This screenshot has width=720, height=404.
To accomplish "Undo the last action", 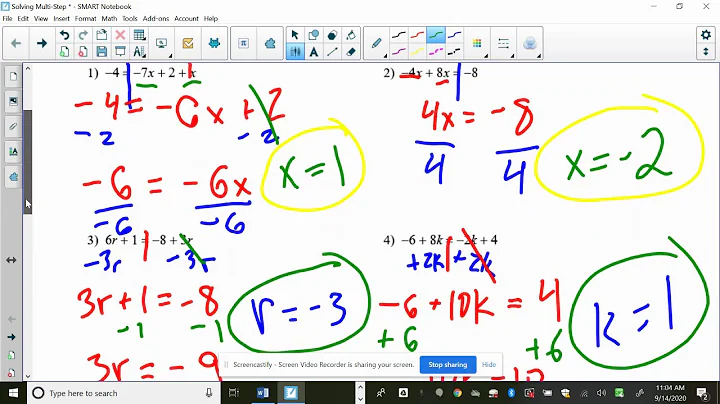I will tap(65, 35).
